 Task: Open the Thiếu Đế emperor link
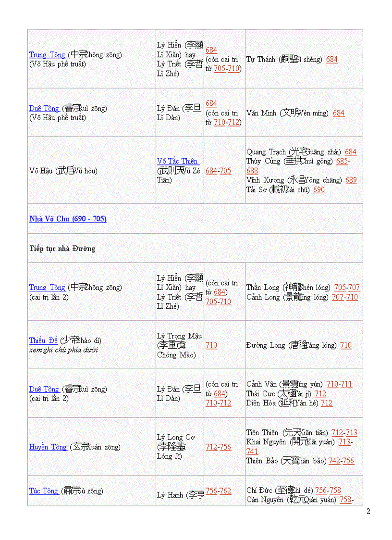point(43,340)
